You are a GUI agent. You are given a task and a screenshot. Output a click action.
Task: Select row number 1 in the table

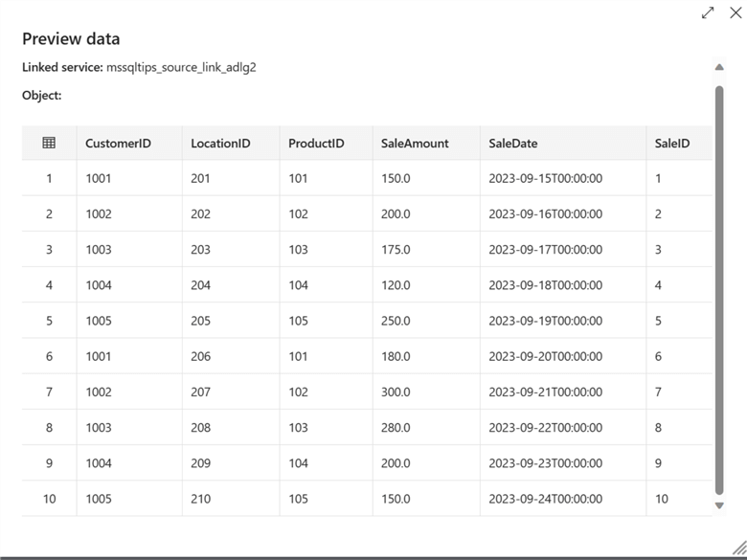point(49,178)
